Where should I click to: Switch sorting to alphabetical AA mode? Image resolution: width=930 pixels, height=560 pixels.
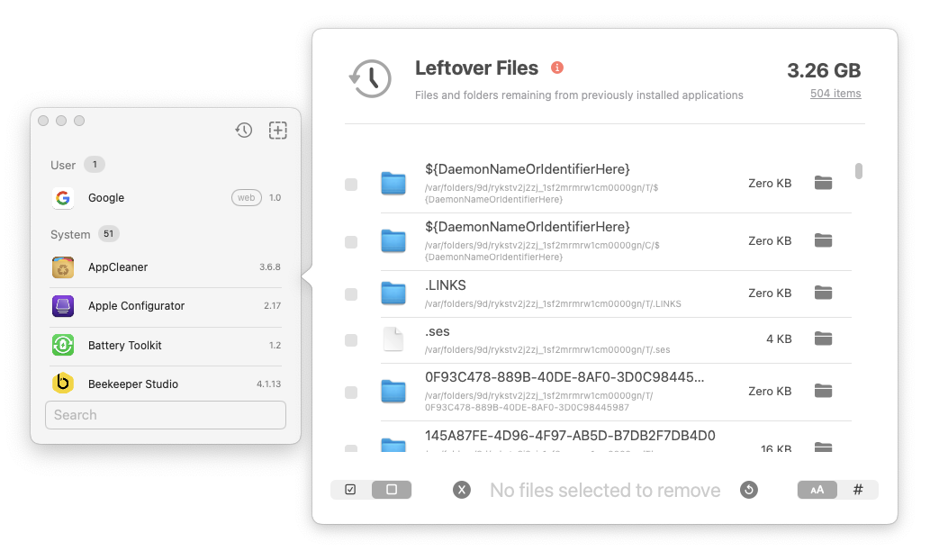click(x=817, y=490)
